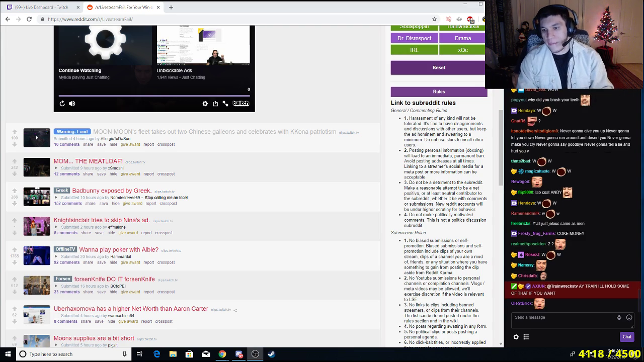Filter posts by the Drama flair
This screenshot has width=644, height=362.
(x=463, y=38)
